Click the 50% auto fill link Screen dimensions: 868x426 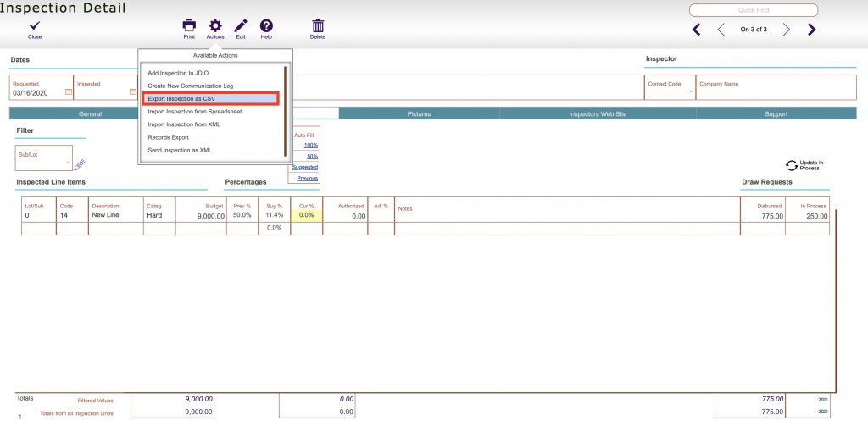[312, 157]
